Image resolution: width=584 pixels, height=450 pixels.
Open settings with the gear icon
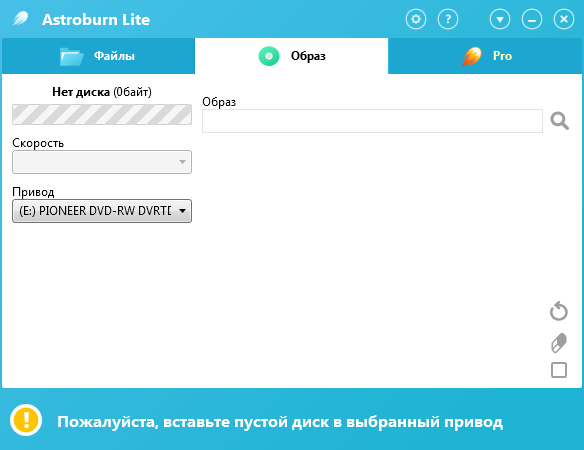[x=416, y=19]
